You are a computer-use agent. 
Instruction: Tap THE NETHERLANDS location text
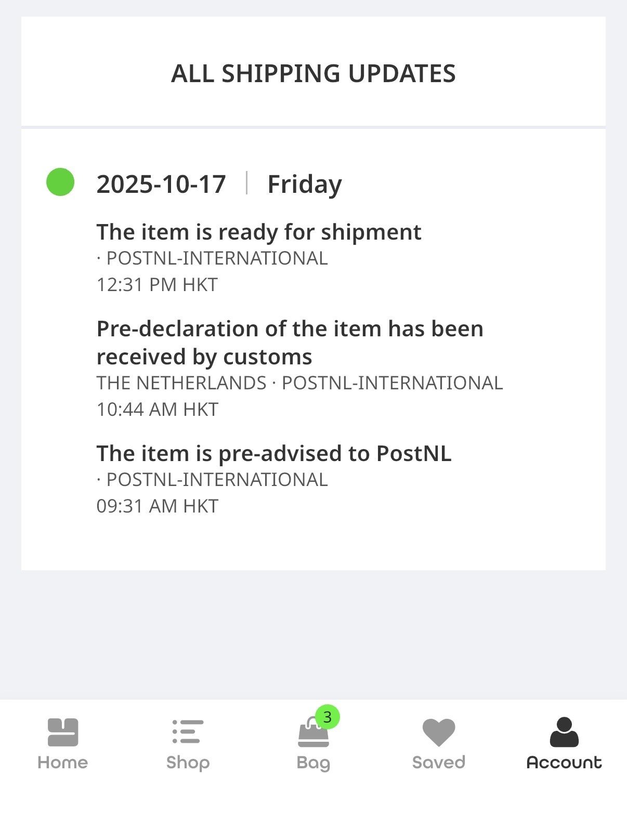pyautogui.click(x=181, y=383)
